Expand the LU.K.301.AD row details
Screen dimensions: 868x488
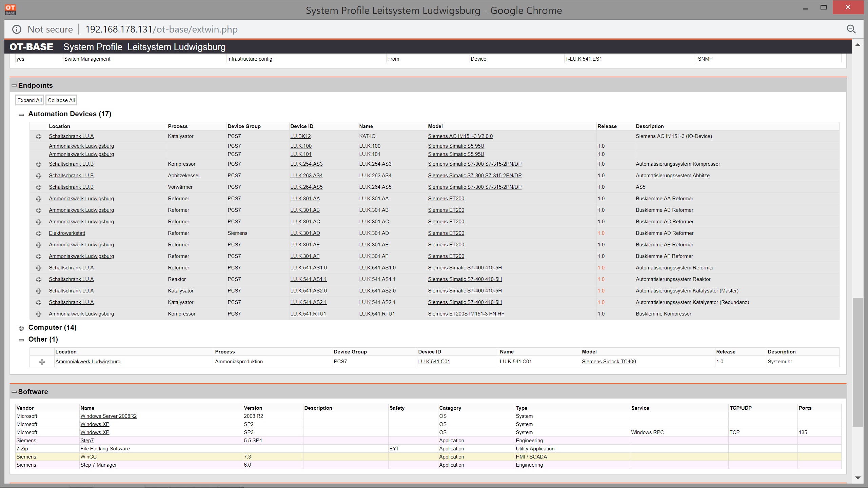point(39,233)
